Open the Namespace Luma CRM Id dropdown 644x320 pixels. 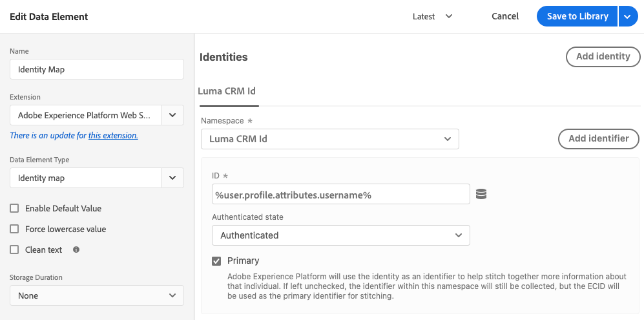point(329,139)
